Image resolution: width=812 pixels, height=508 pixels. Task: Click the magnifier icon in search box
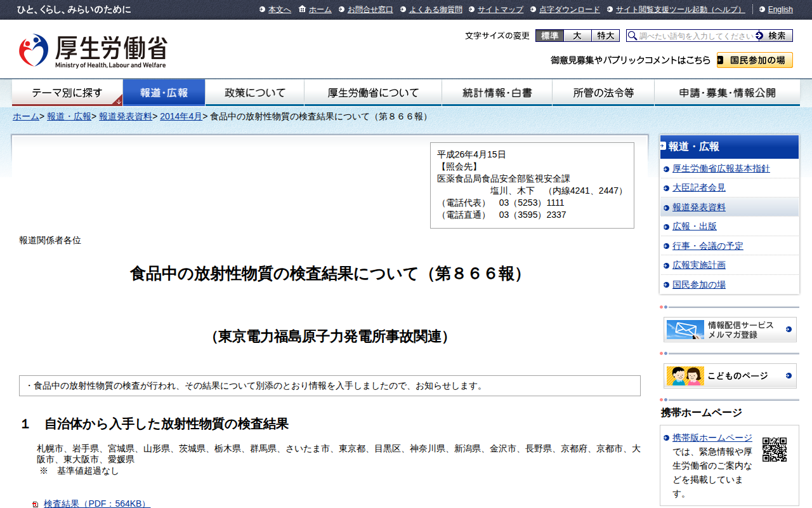click(x=632, y=36)
